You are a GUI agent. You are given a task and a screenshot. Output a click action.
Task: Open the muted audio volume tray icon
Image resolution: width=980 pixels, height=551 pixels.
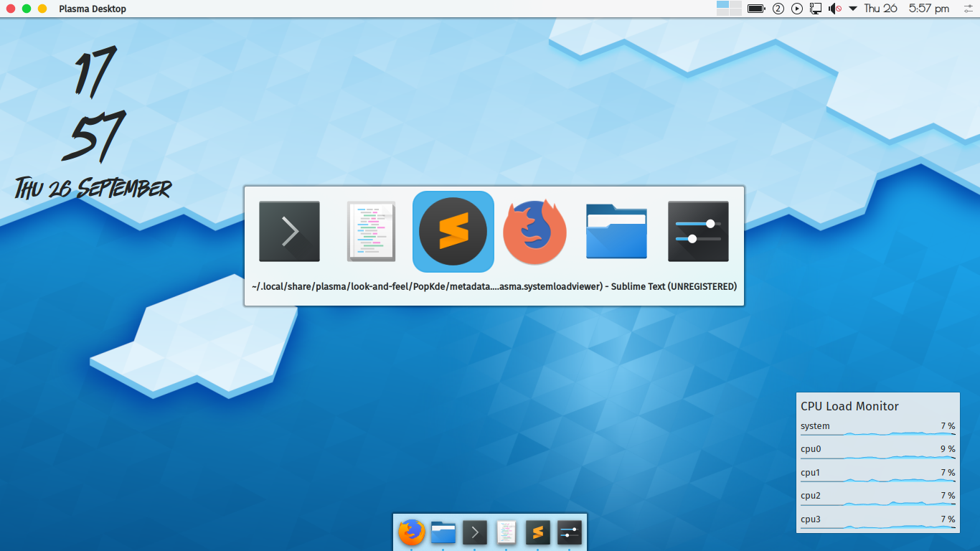(x=835, y=9)
